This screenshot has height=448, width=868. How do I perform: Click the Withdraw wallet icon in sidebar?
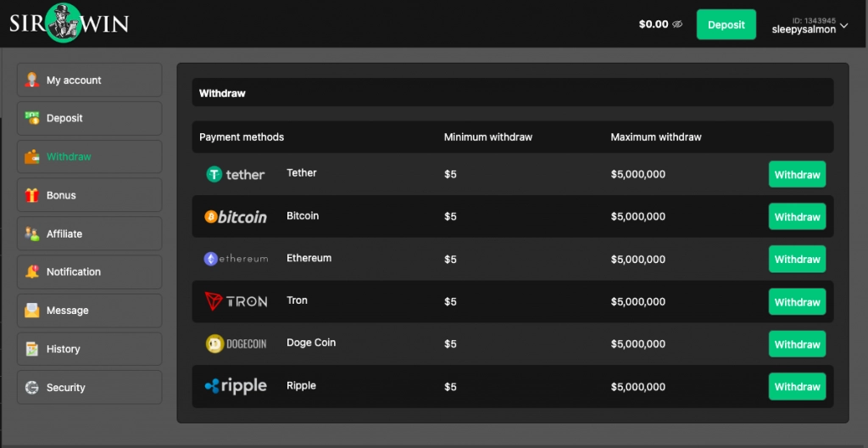tap(32, 157)
